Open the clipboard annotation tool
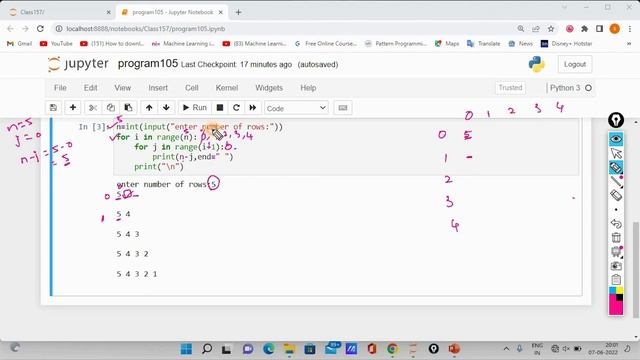Image resolution: width=640 pixels, height=360 pixels. [616, 280]
